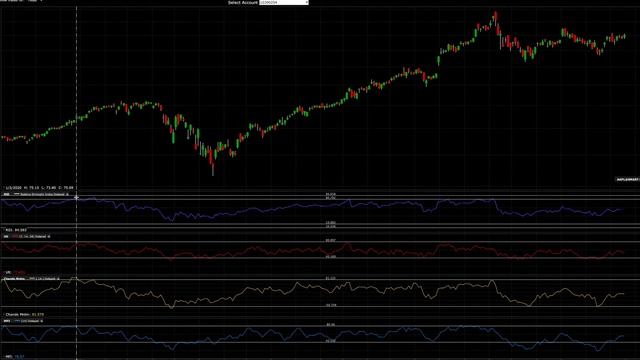This screenshot has height=360, width=640.
Task: Click the RSI value readout text
Action: [16, 230]
